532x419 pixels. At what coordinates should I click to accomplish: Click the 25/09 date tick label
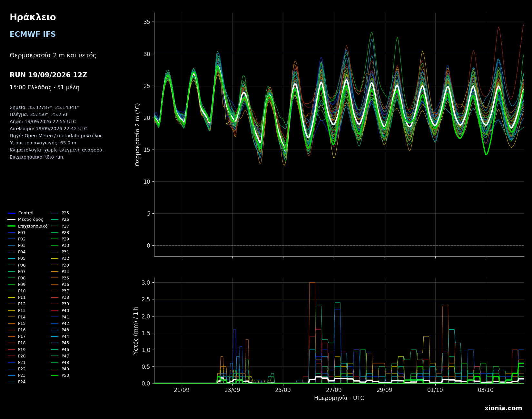[x=283, y=390]
